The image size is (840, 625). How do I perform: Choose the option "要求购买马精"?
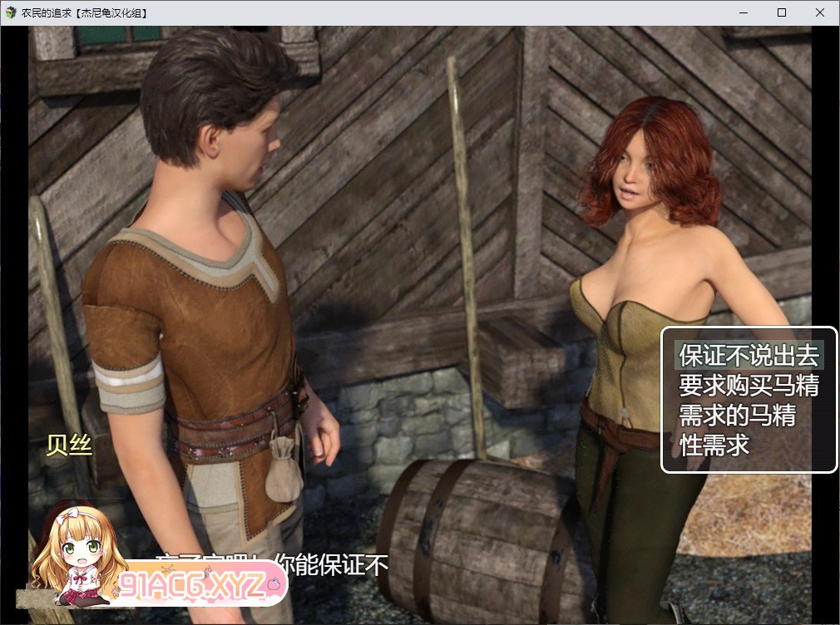[749, 386]
